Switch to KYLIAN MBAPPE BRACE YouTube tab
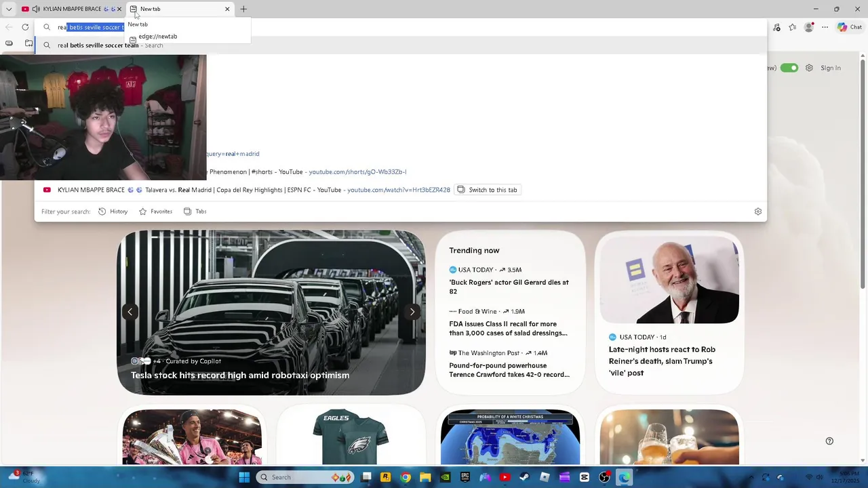Image resolution: width=868 pixels, height=488 pixels. (x=71, y=9)
